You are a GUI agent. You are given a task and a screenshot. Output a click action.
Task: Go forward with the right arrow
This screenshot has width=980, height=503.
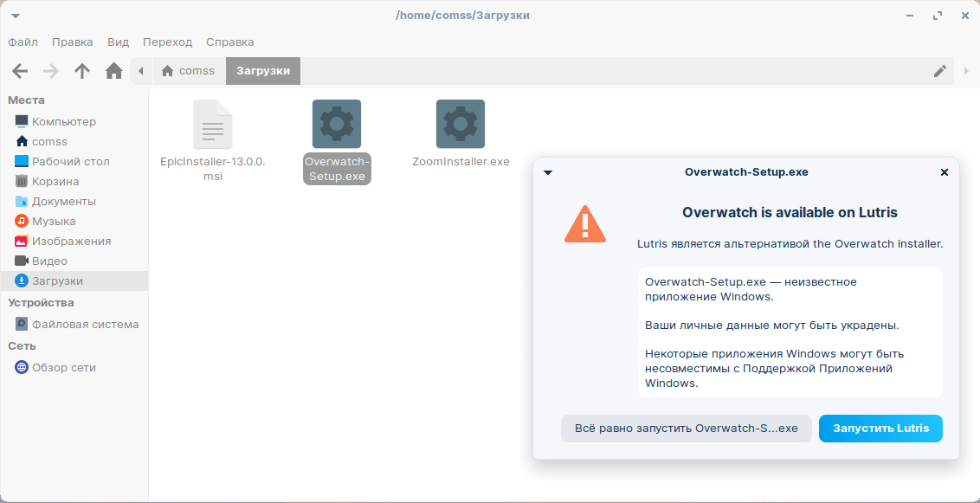tap(50, 71)
